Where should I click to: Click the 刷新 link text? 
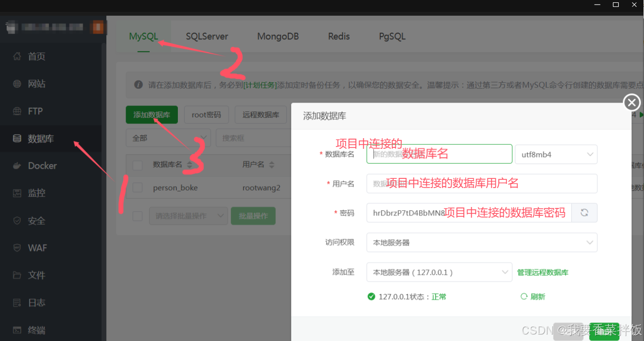[x=538, y=297]
